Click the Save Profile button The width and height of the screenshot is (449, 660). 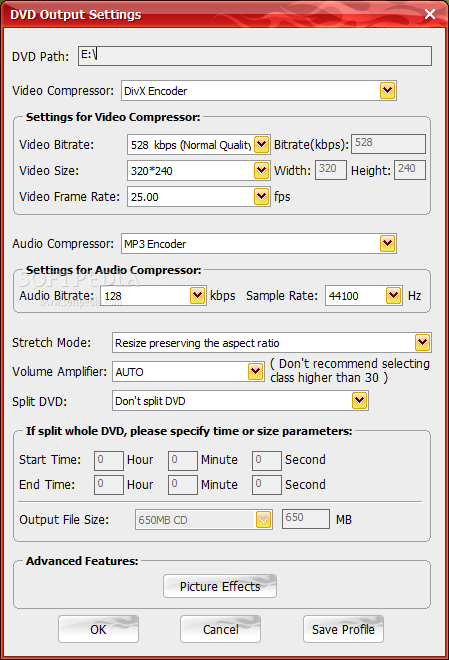click(343, 629)
